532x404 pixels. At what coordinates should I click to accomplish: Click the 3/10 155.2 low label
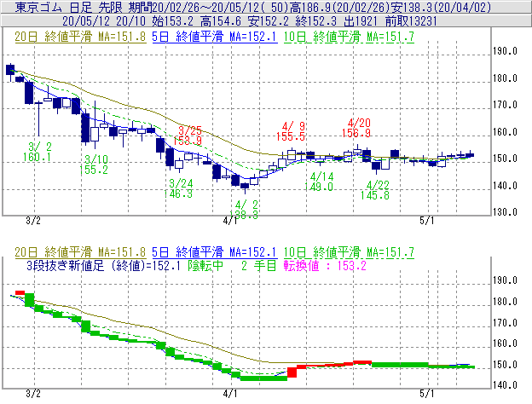94,164
